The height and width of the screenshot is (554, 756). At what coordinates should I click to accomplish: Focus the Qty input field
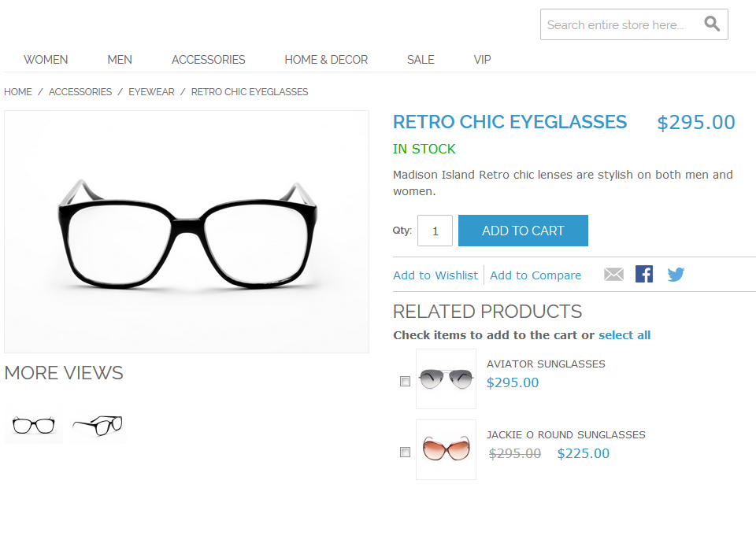(435, 231)
